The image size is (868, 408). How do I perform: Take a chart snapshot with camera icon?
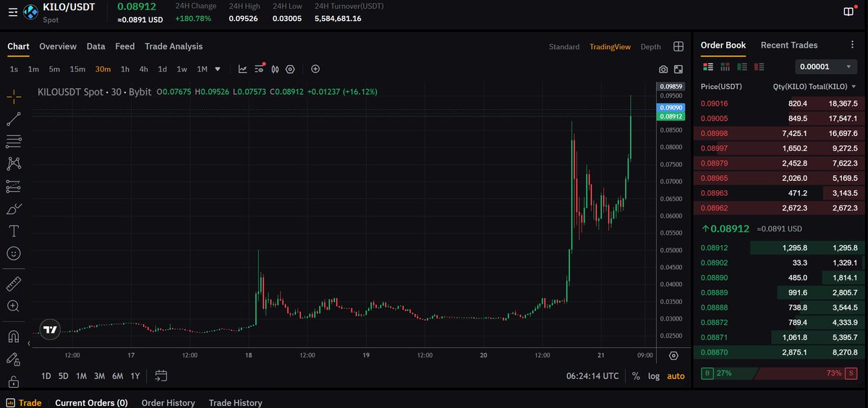(x=663, y=69)
